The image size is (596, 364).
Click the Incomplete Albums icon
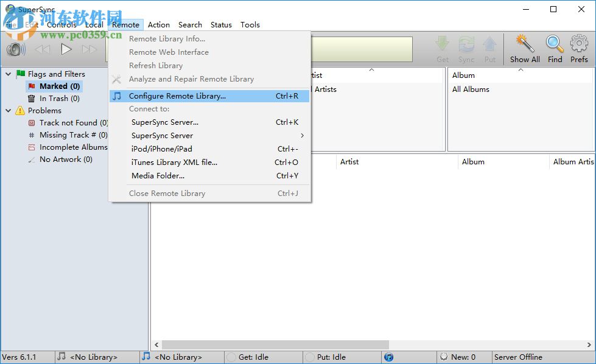(x=32, y=147)
